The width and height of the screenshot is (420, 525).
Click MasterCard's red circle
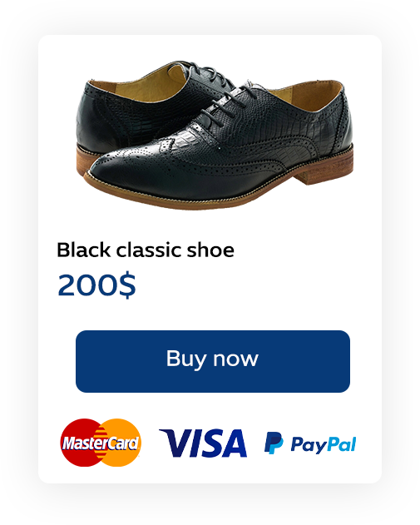click(x=79, y=443)
